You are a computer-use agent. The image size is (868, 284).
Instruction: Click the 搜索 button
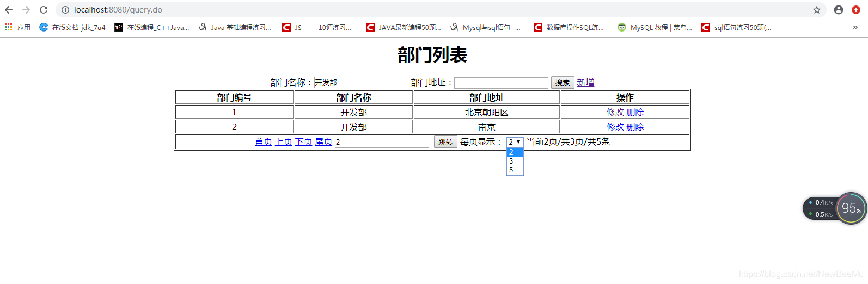(x=563, y=83)
